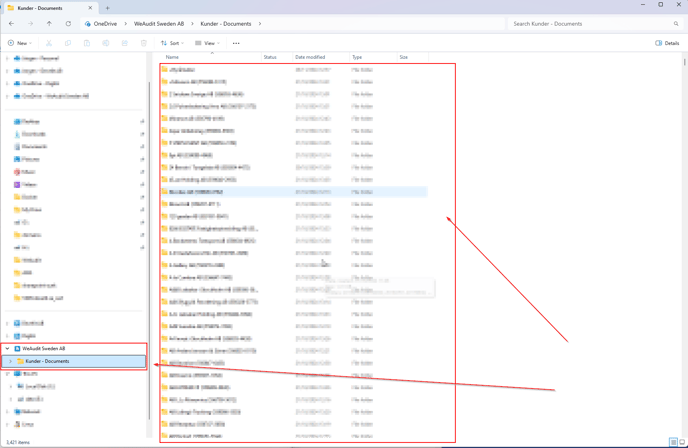Open the View options dropdown

207,43
